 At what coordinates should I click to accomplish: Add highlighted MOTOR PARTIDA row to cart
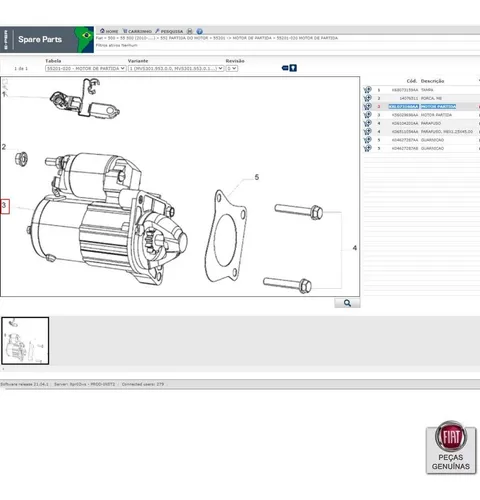pos(367,106)
